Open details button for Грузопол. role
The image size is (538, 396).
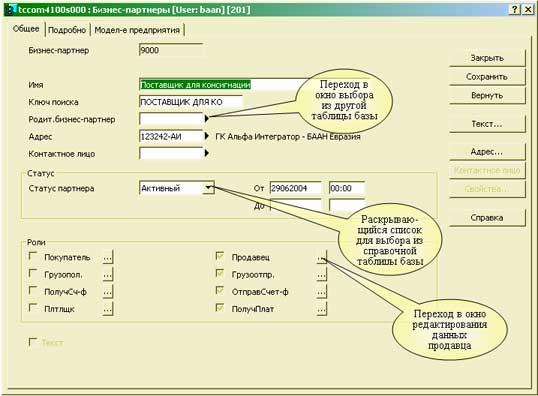[108, 275]
